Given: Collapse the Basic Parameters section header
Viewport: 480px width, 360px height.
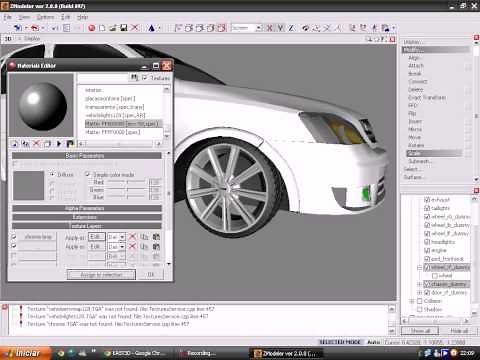Looking at the screenshot, I should 87,156.
